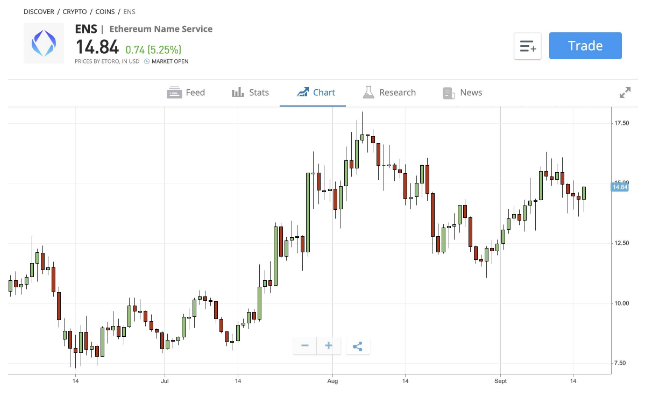Open the Stats tab
This screenshot has width=646, height=399.
(250, 92)
